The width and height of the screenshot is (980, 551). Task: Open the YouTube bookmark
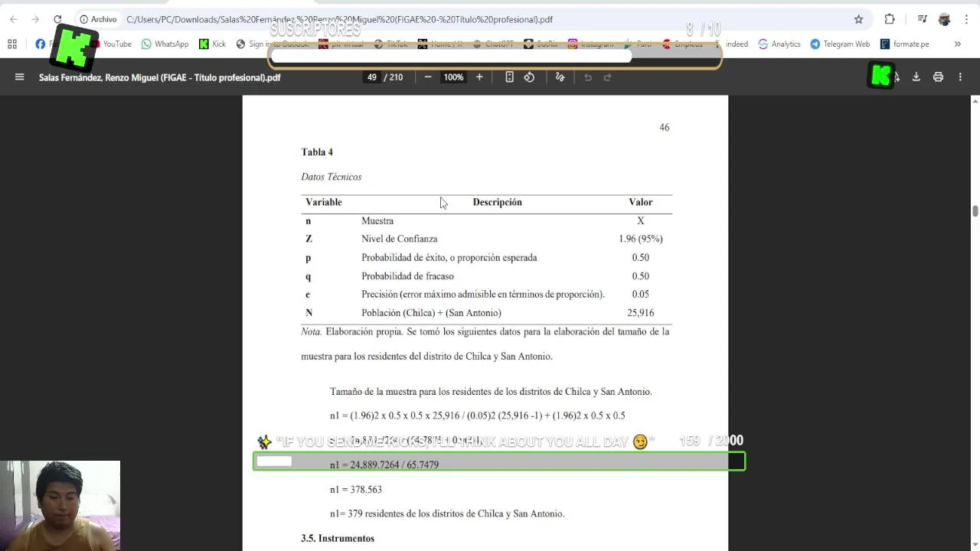tap(111, 44)
